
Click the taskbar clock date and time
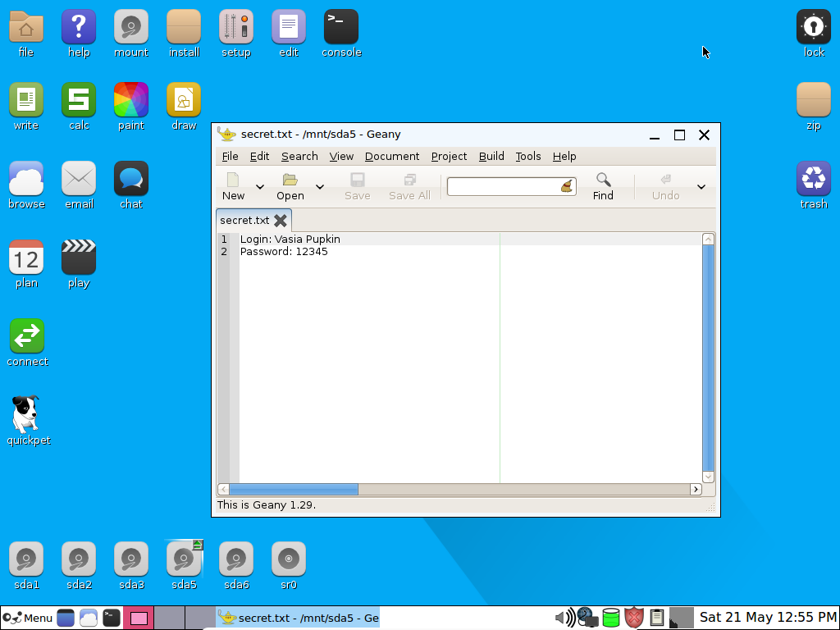(x=768, y=618)
